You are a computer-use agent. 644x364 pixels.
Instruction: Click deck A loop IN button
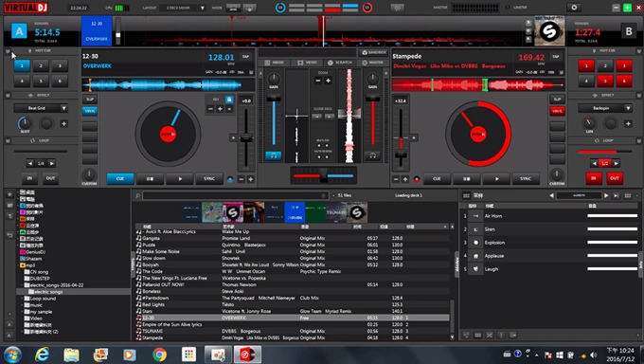pos(29,178)
